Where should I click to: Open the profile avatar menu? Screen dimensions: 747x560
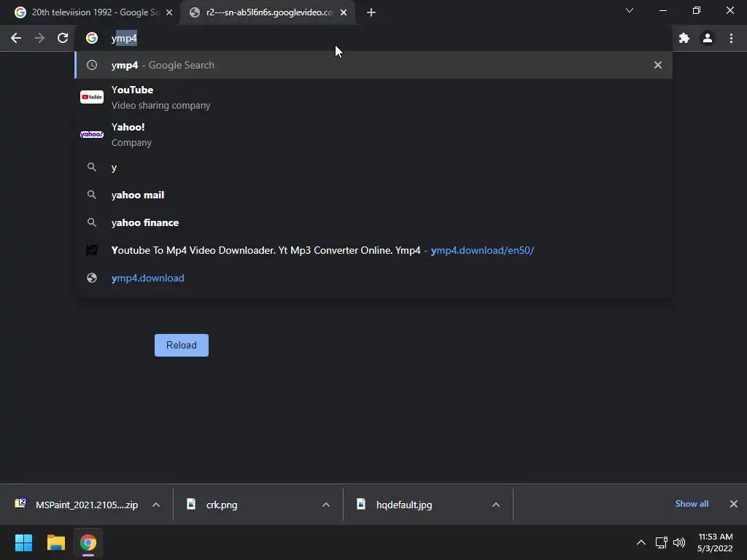pos(708,38)
